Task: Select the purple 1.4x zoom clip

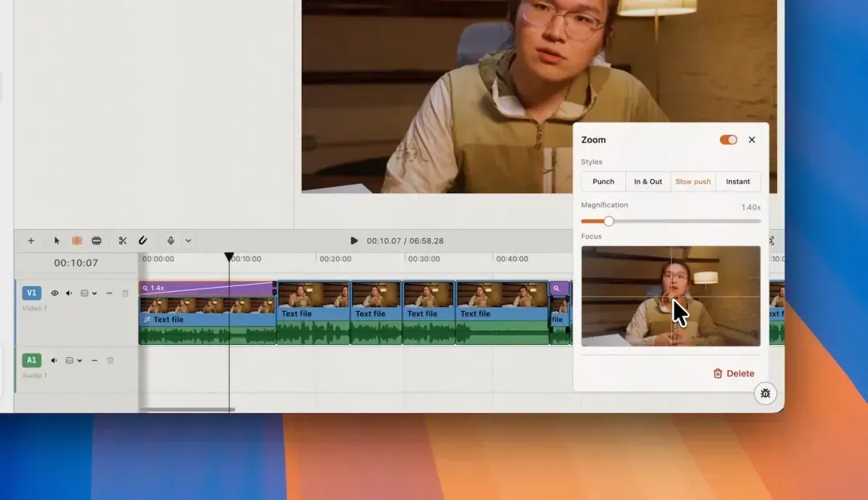Action: (x=207, y=288)
